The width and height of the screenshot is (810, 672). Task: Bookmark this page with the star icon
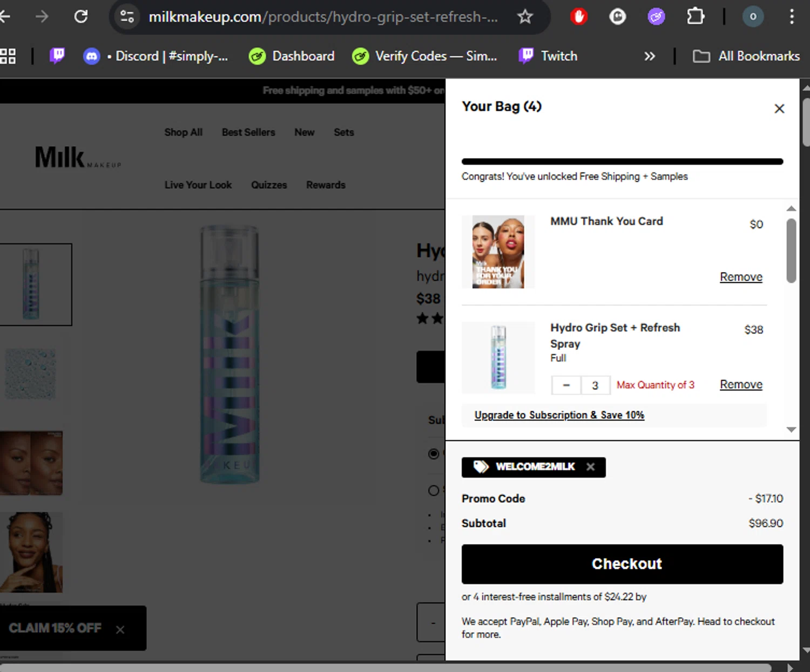525,17
